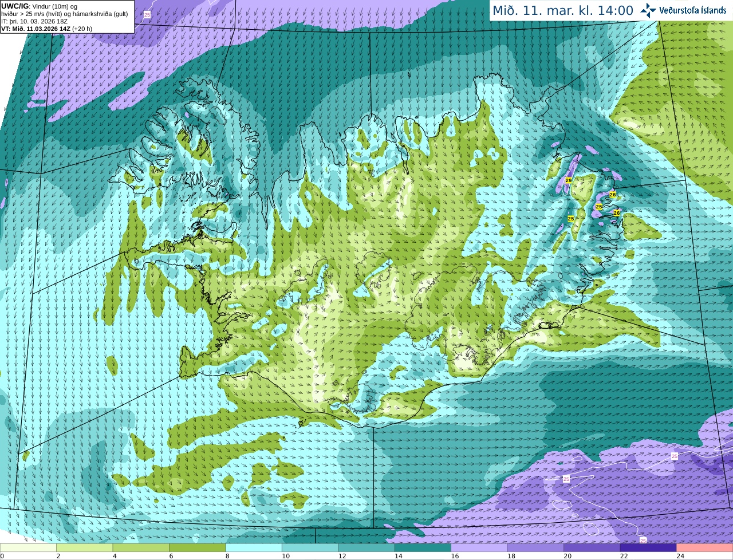Click the legend scale value 10
The height and width of the screenshot is (560, 733).
tap(286, 556)
